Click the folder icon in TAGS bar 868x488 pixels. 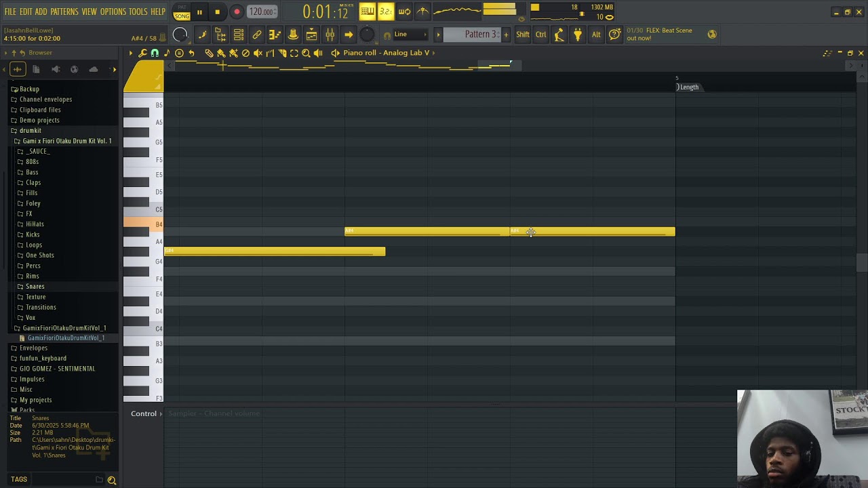[x=99, y=480]
